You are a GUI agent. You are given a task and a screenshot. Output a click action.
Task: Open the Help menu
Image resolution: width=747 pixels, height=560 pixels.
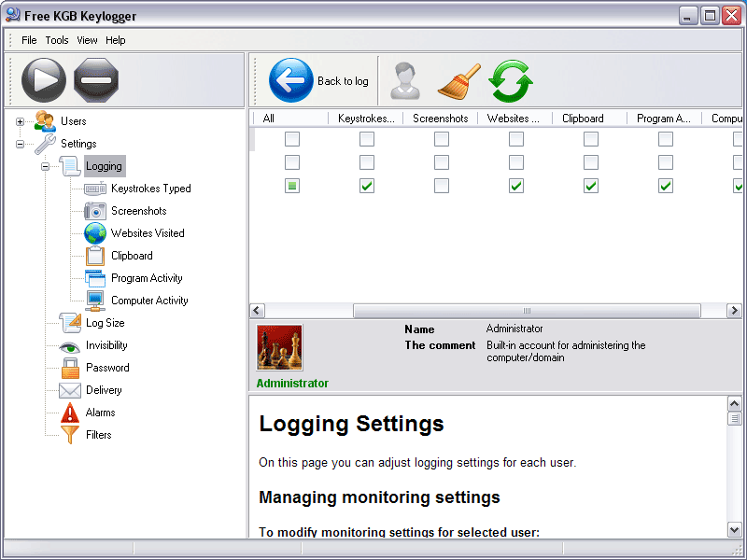(115, 40)
